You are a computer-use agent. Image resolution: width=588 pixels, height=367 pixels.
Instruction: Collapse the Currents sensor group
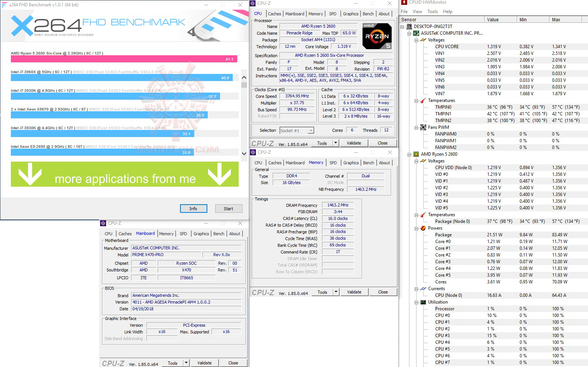tap(416, 289)
